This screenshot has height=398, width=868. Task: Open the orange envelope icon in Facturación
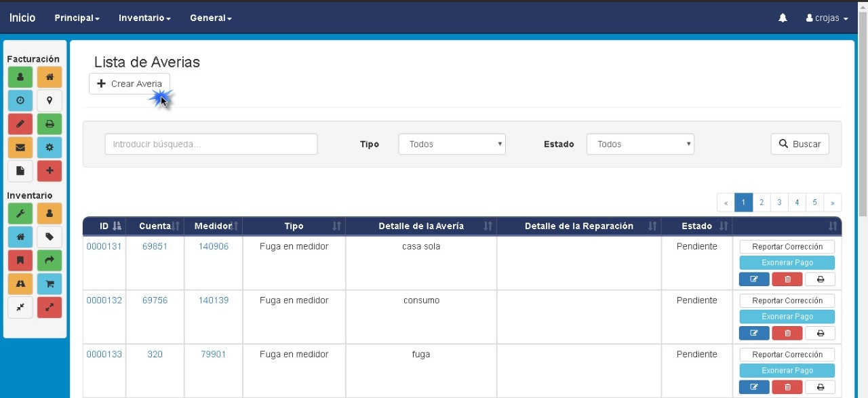click(20, 147)
